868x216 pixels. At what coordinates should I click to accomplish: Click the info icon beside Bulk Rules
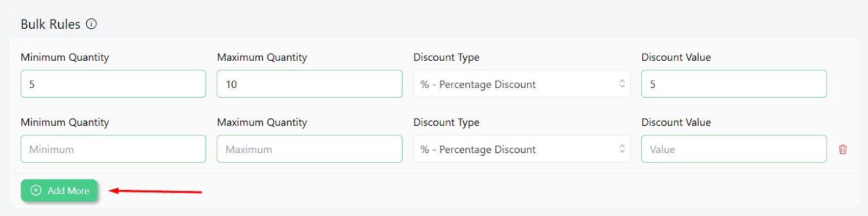92,24
